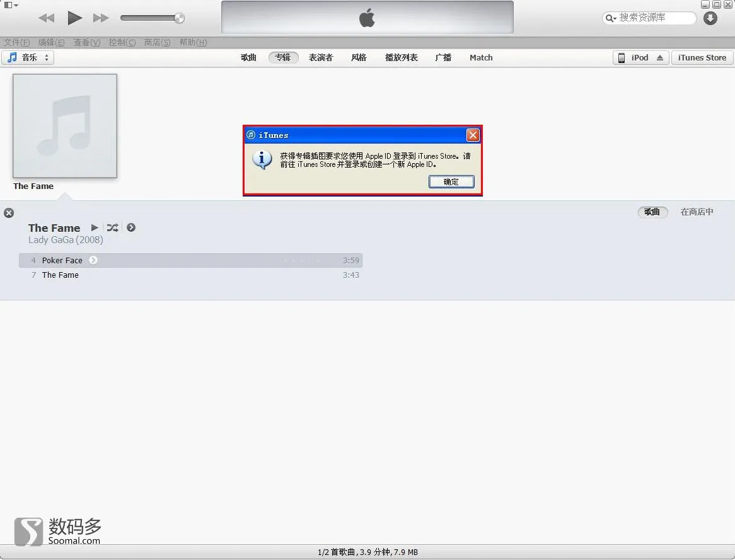The image size is (735, 560).
Task: Play The Fame album with small play icon
Action: [95, 228]
